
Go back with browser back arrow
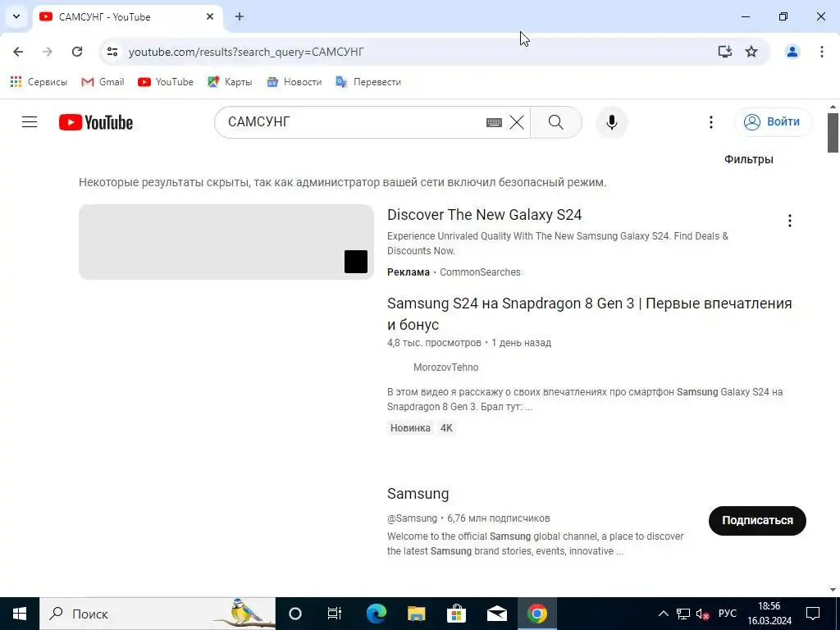click(18, 52)
